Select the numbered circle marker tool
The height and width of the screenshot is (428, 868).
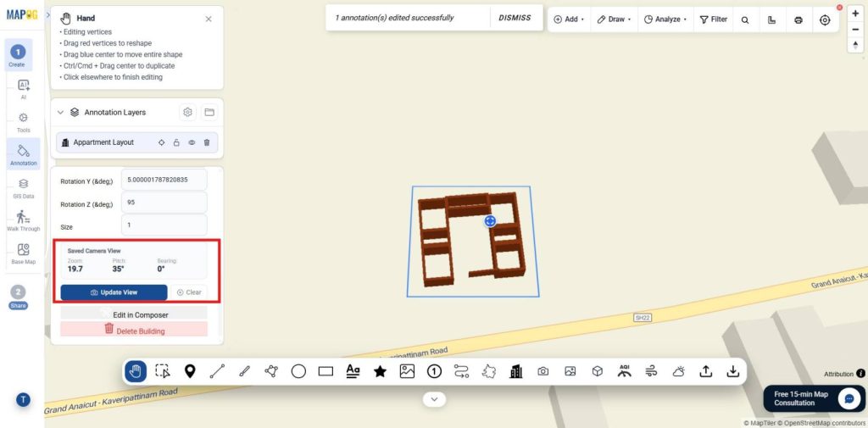click(434, 371)
